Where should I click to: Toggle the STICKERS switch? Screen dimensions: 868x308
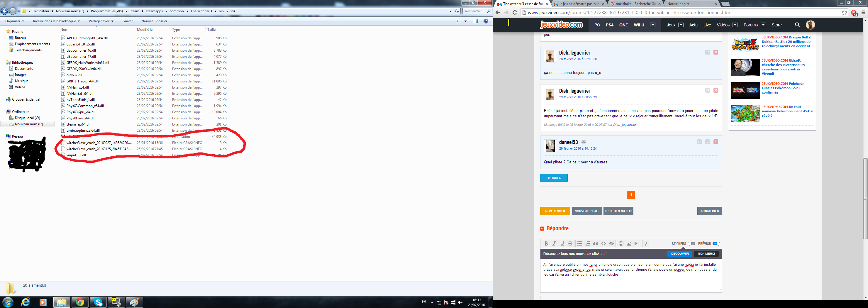click(691, 244)
